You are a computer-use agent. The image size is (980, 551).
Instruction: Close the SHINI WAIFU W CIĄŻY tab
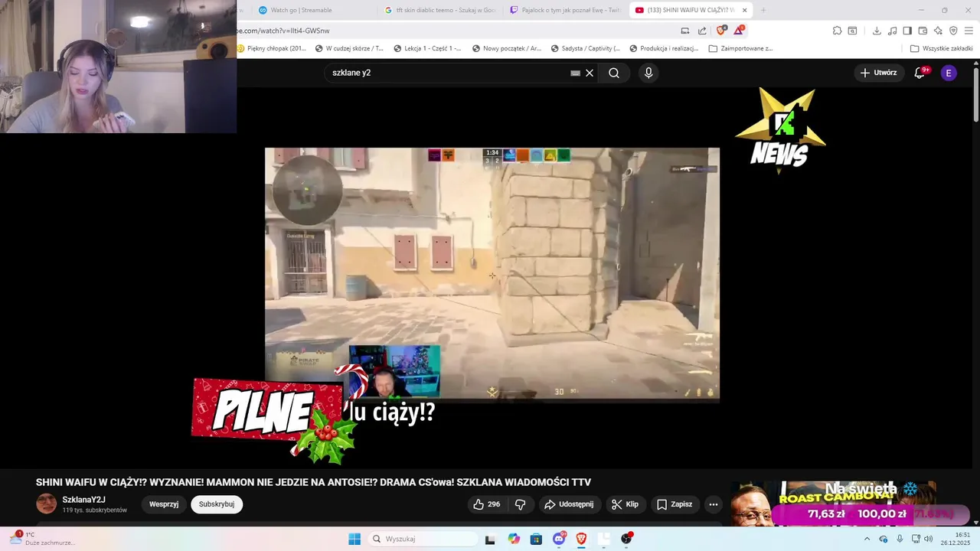(744, 10)
